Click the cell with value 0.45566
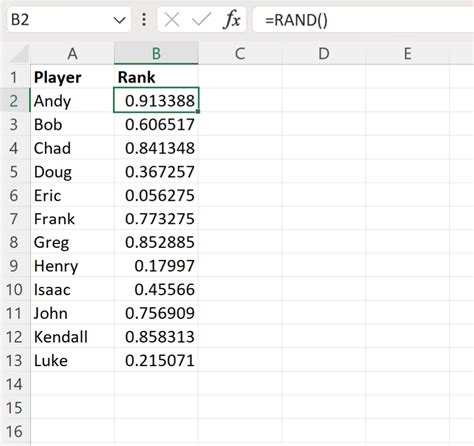474x446 pixels. (x=156, y=290)
